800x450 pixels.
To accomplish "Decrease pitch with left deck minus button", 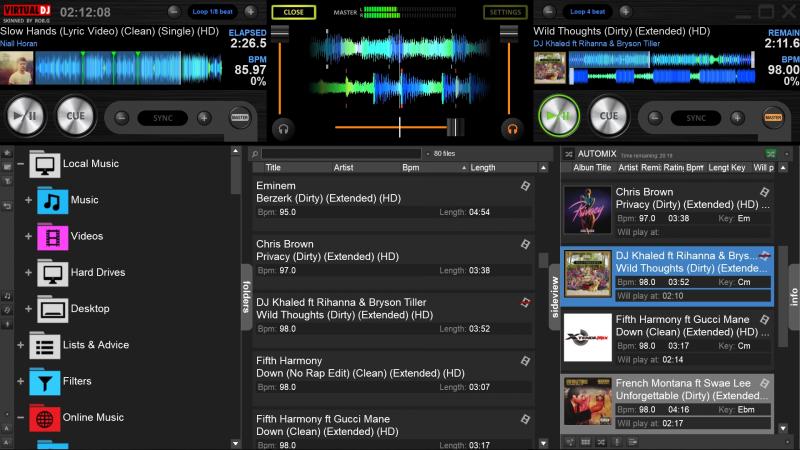I will tap(121, 118).
